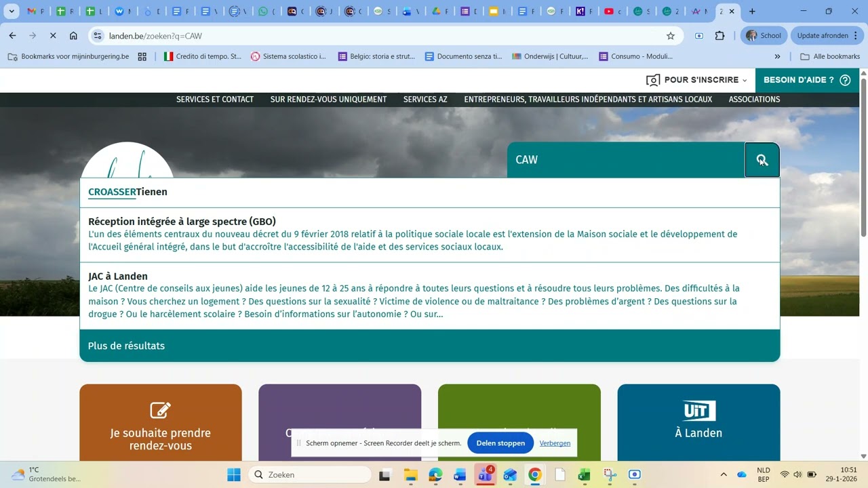Open Excel from the taskbar
The image size is (868, 488).
(585, 474)
